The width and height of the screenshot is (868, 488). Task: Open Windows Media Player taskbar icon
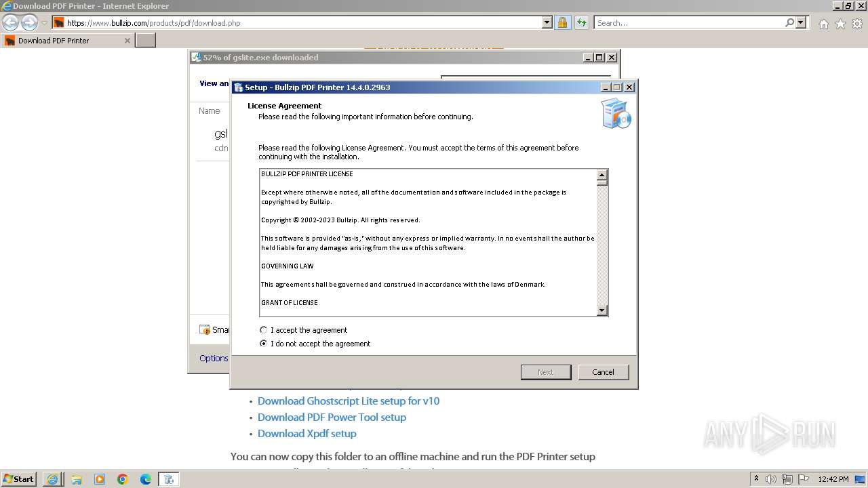click(x=100, y=479)
